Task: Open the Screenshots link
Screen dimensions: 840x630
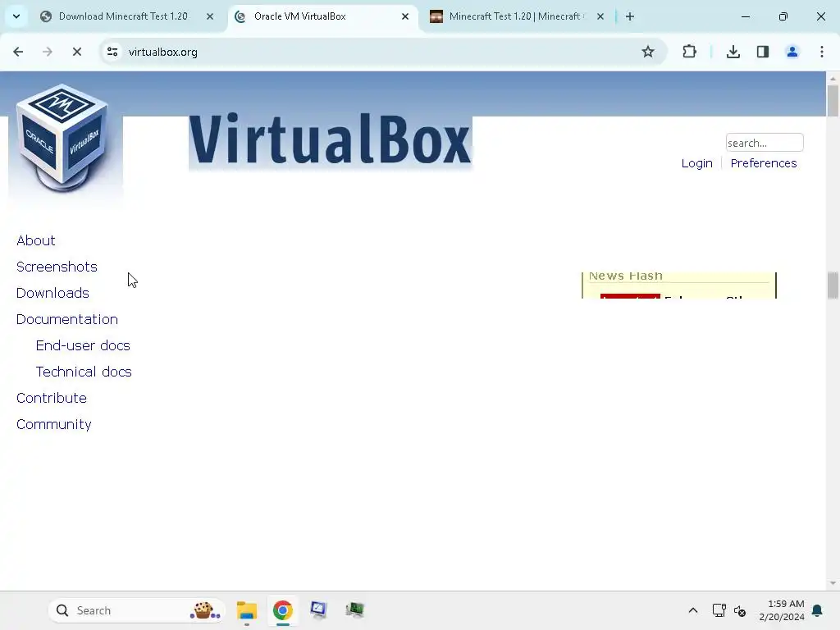Action: [x=57, y=267]
